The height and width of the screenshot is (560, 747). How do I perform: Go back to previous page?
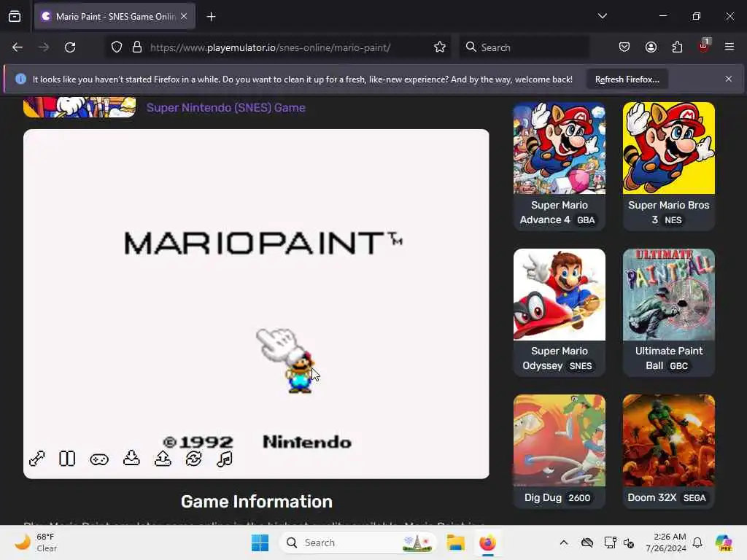(x=18, y=47)
